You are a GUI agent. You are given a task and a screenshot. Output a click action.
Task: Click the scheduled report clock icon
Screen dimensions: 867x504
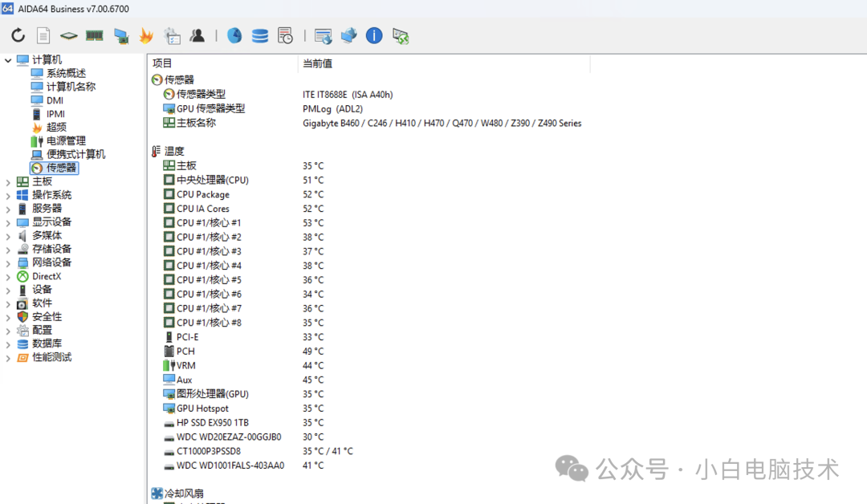pyautogui.click(x=285, y=36)
